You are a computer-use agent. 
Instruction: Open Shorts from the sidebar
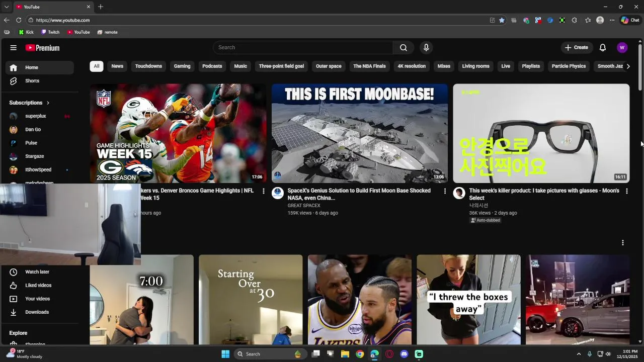coord(40,81)
